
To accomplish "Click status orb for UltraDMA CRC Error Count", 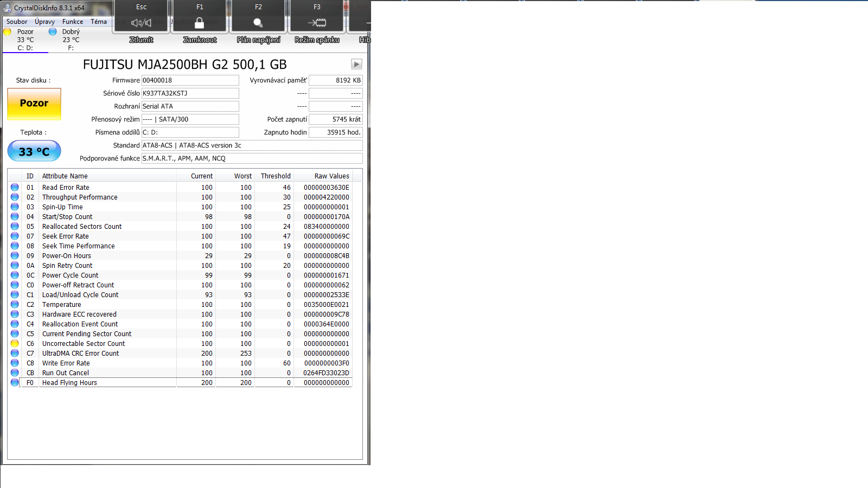I will coord(15,353).
